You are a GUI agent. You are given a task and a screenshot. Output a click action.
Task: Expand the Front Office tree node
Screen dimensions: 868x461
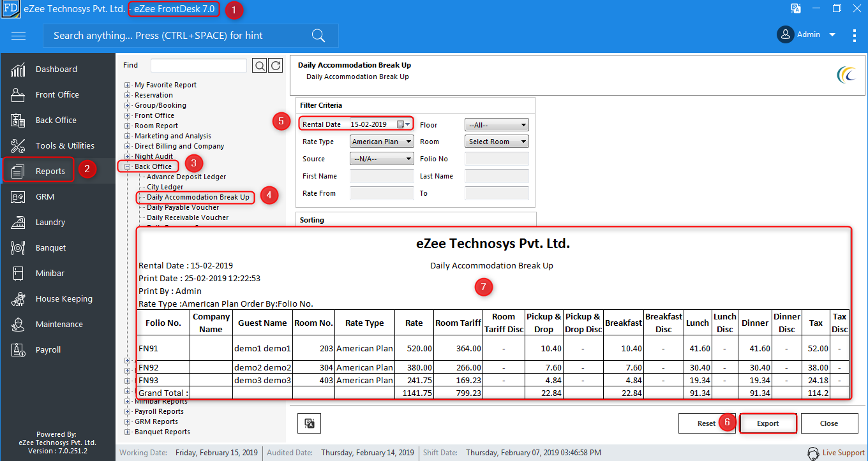tap(128, 115)
